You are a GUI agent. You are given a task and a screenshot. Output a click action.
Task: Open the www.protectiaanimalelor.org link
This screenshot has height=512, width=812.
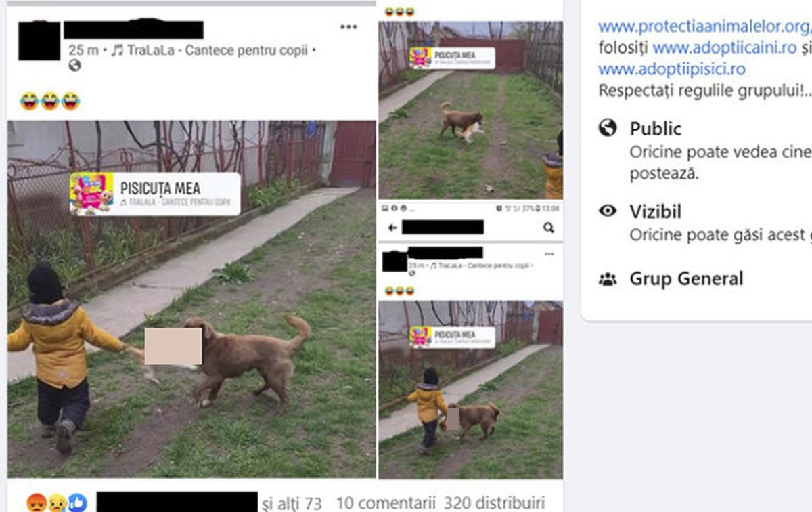pos(704,26)
